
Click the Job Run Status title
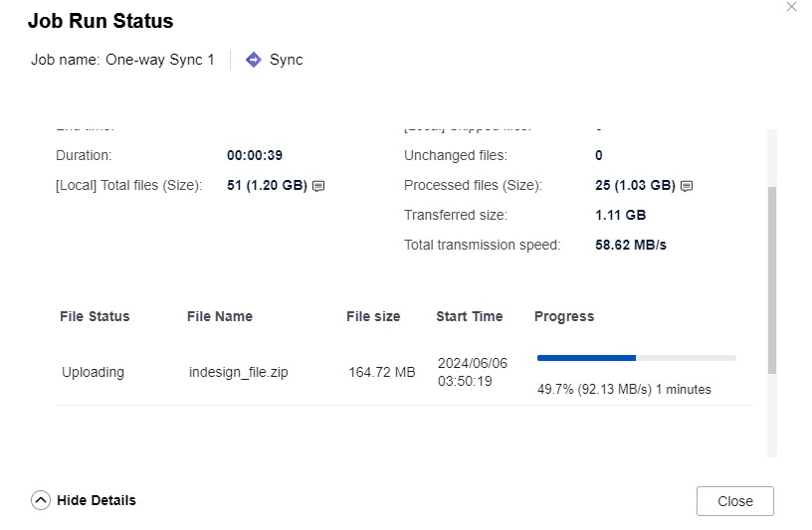pos(101,21)
